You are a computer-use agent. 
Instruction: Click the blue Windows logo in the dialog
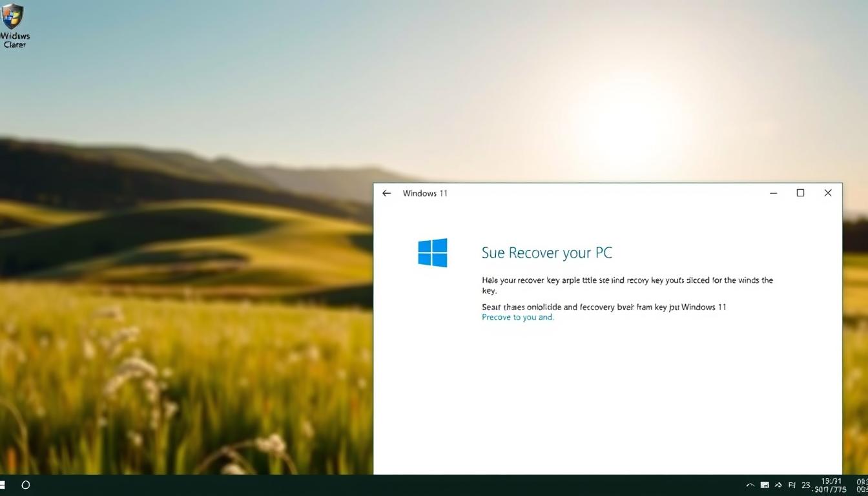tap(433, 253)
